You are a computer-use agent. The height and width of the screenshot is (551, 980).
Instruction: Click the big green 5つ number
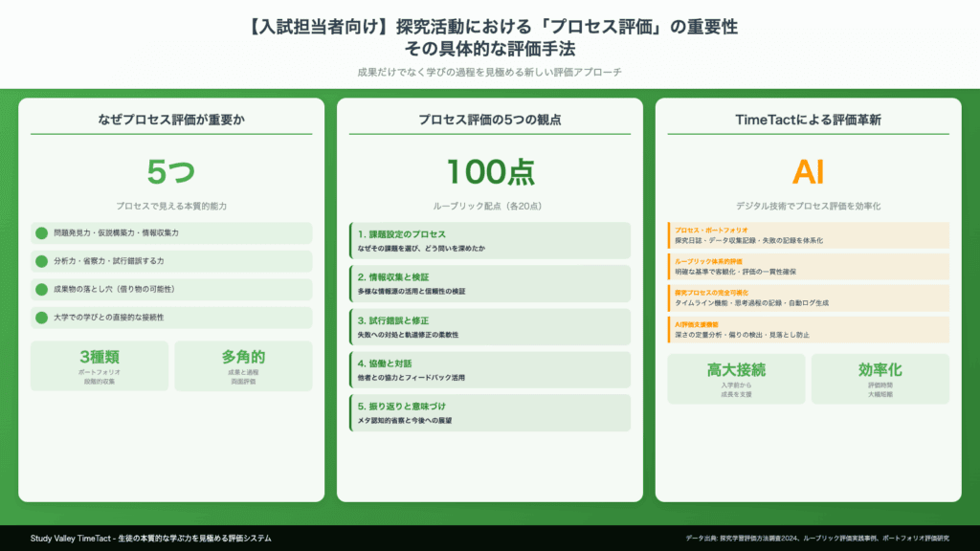(x=171, y=172)
